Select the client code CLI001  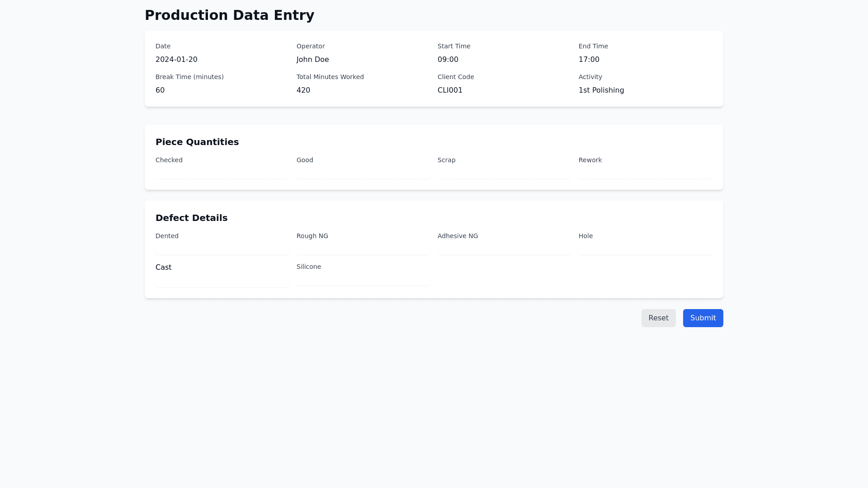coord(450,90)
